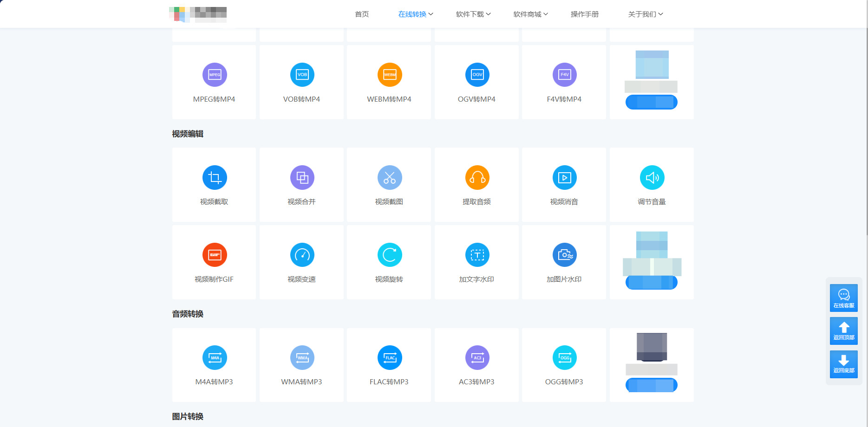Click the 视频截取 crop icon
The height and width of the screenshot is (427, 868).
point(215,177)
